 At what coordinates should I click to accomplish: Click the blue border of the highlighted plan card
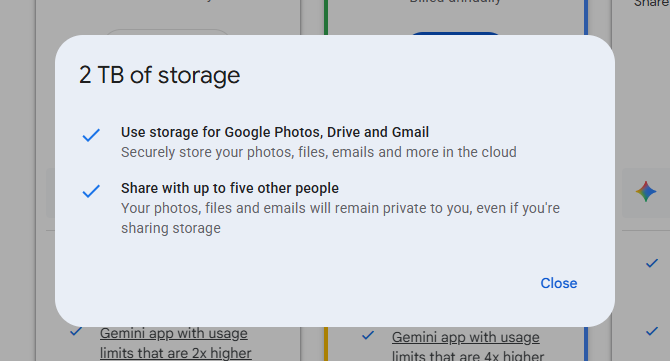tap(586, 17)
